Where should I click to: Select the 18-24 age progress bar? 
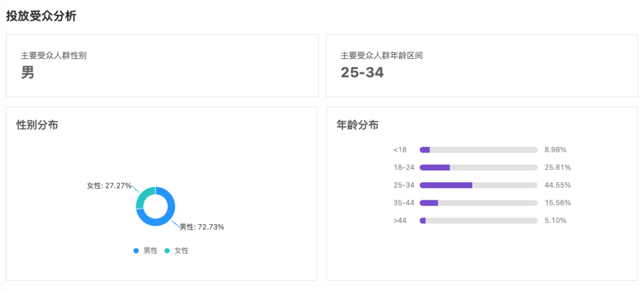(x=478, y=167)
